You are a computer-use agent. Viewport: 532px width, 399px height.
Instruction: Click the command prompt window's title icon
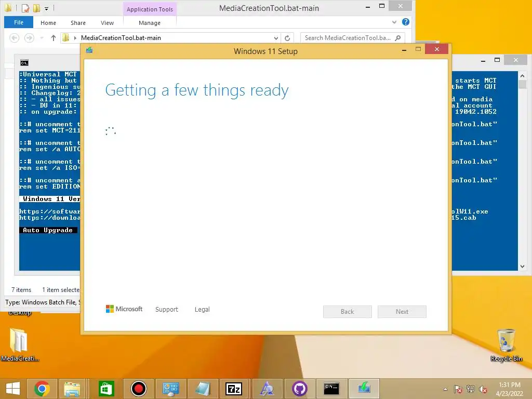(24, 63)
